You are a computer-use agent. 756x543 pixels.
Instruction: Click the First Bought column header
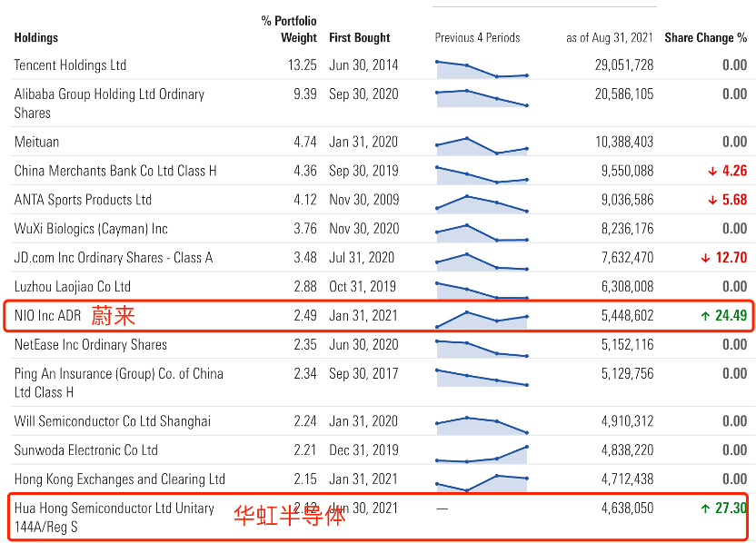click(359, 37)
